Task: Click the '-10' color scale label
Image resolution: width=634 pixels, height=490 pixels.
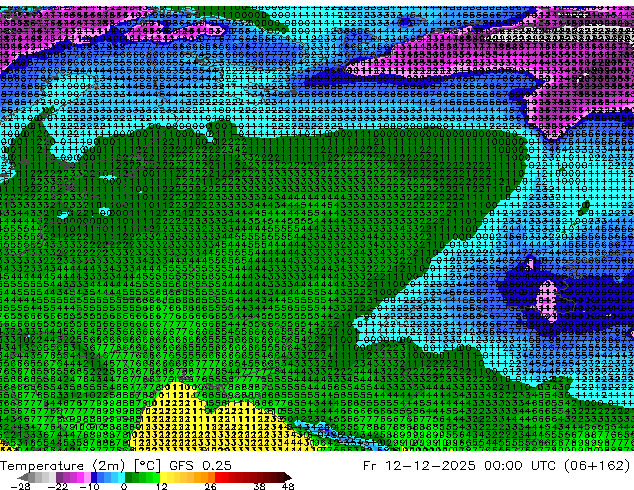Action: point(89,486)
